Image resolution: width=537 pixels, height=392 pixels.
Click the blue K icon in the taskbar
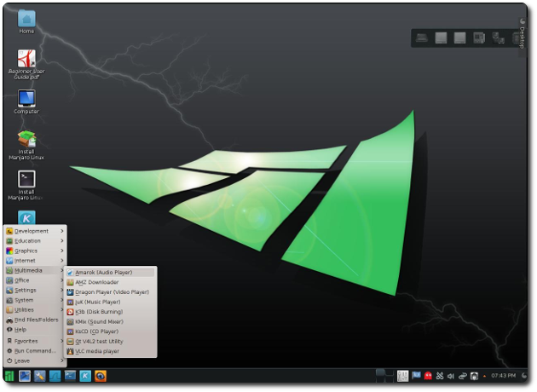[x=85, y=376]
